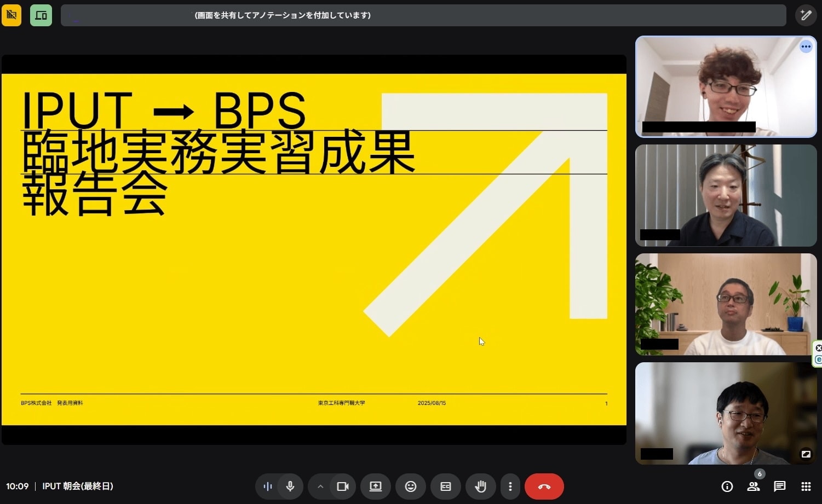The width and height of the screenshot is (822, 504).
Task: Open options on the top participant's tile
Action: [x=806, y=47]
